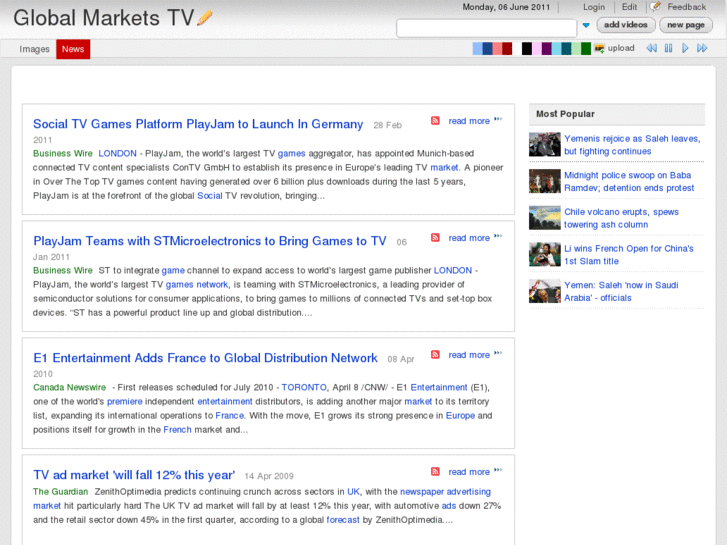Click the new page button

pos(686,25)
